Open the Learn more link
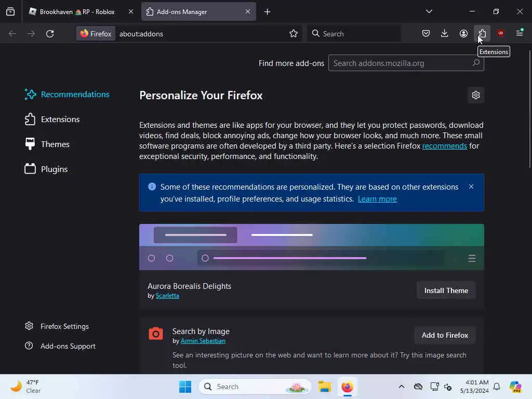The height and width of the screenshot is (399, 532). (377, 199)
